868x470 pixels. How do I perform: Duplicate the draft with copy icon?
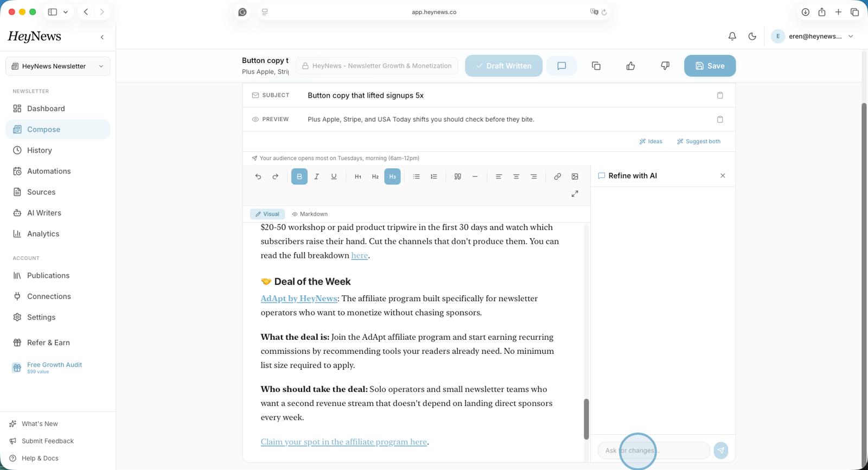596,66
